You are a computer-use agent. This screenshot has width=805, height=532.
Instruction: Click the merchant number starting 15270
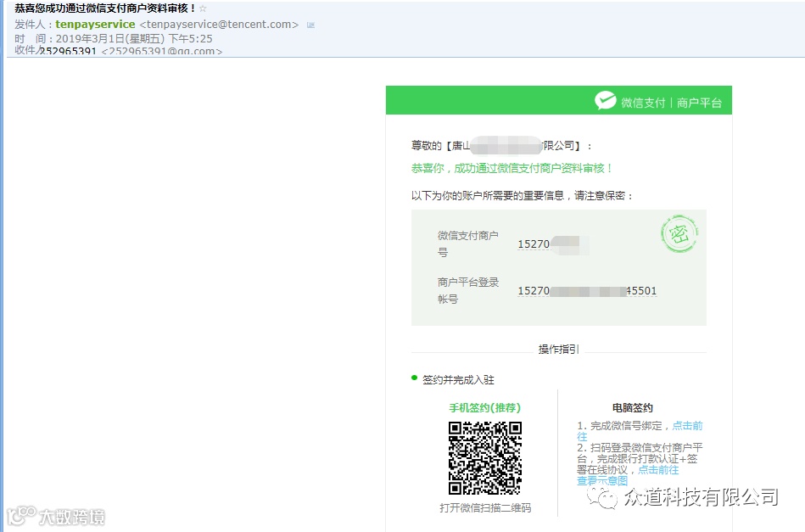[553, 244]
